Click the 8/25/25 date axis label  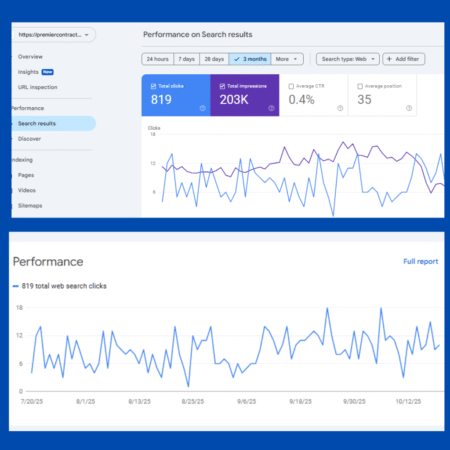(x=193, y=401)
